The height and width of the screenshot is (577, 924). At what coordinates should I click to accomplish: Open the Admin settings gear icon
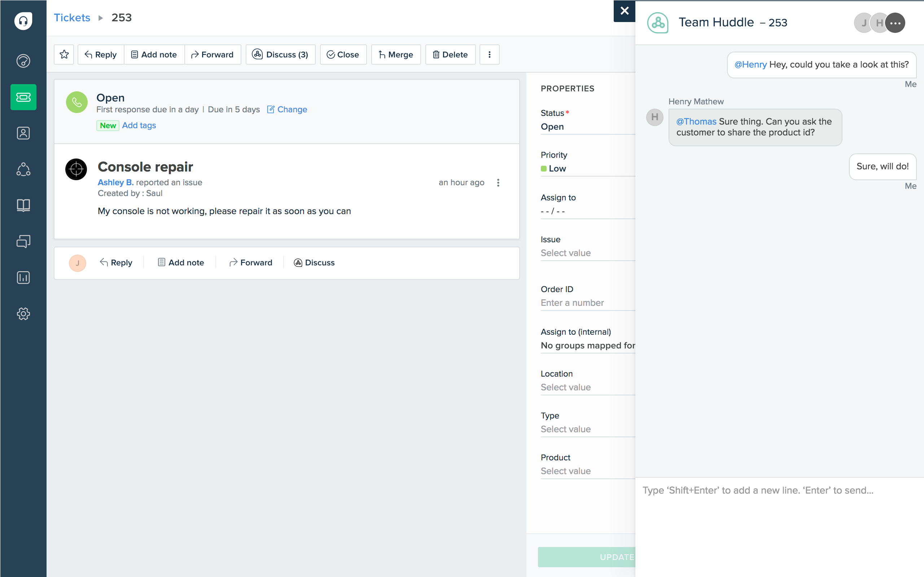coord(23,314)
